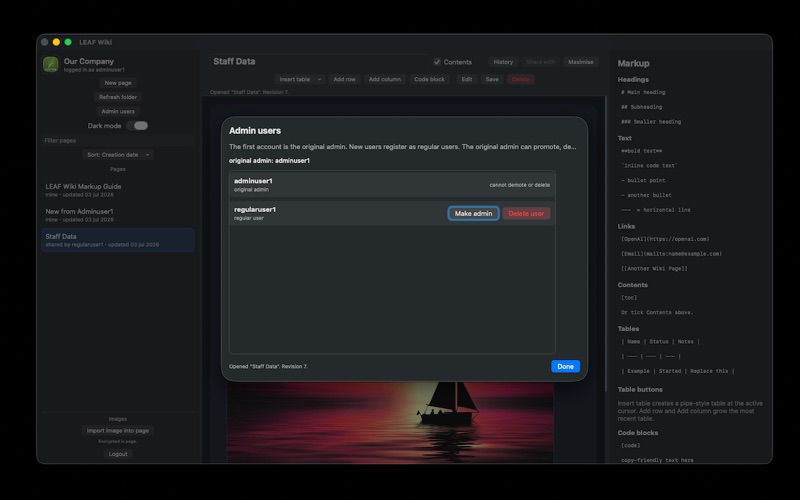The width and height of the screenshot is (800, 500).
Task: Delete the regularuser1 account
Action: (x=526, y=213)
